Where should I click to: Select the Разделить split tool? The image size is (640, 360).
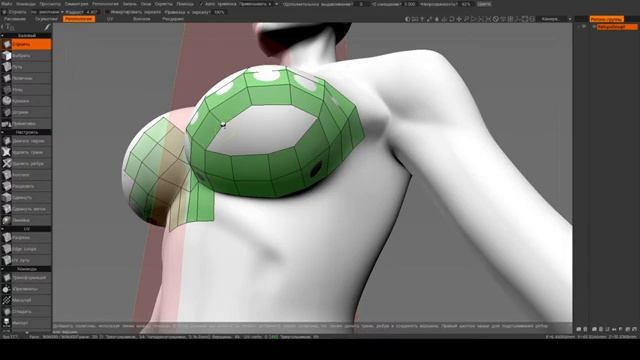pos(26,186)
